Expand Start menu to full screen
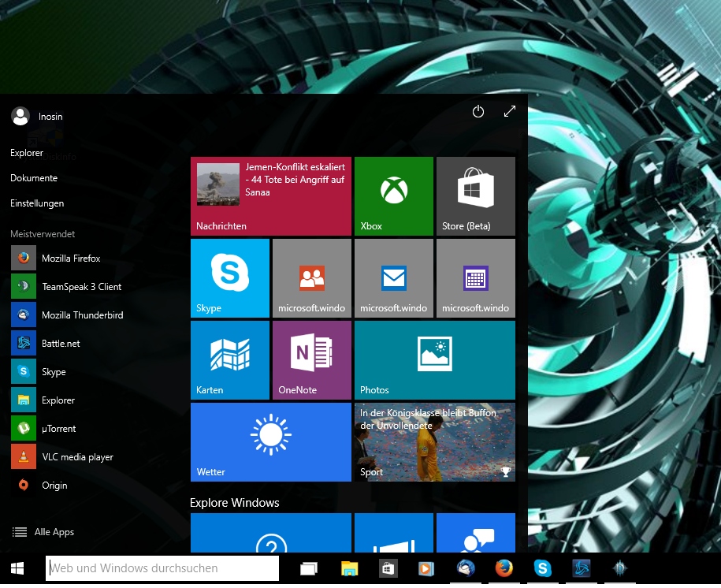721x588 pixels. pyautogui.click(x=509, y=112)
